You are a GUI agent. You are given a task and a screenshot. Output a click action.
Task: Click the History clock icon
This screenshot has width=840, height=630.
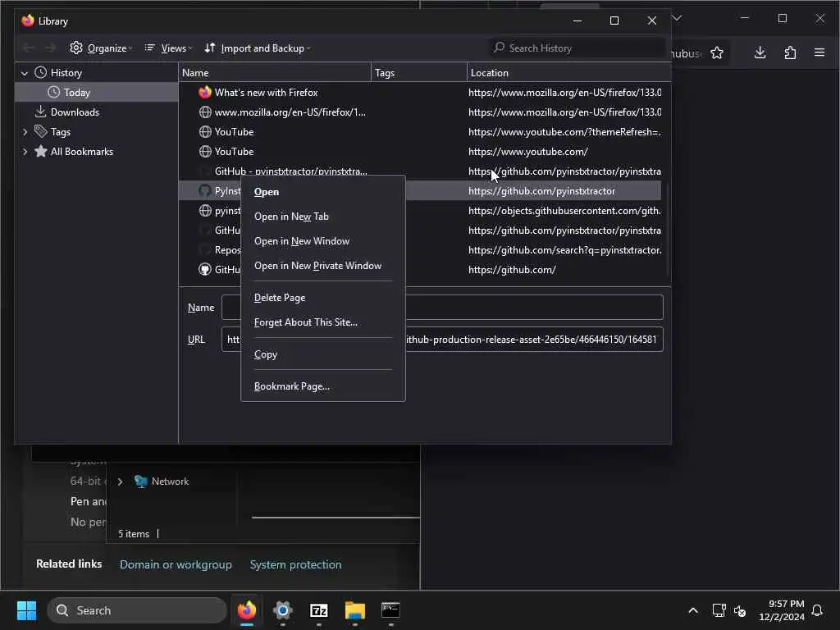[41, 73]
